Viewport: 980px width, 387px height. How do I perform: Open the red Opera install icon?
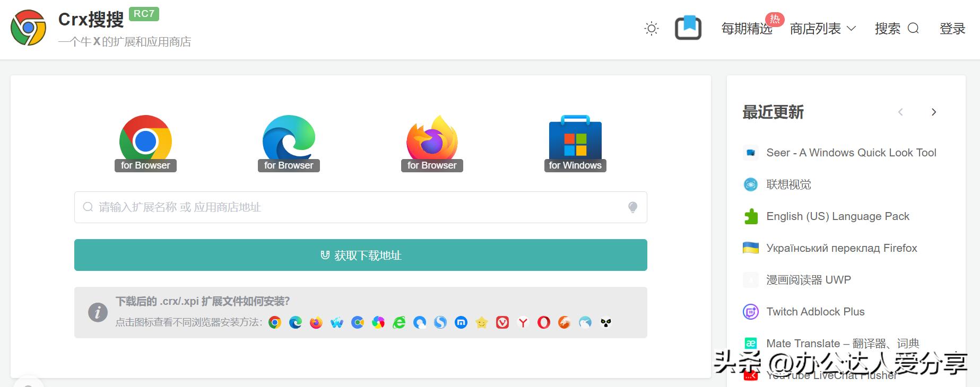click(x=544, y=322)
